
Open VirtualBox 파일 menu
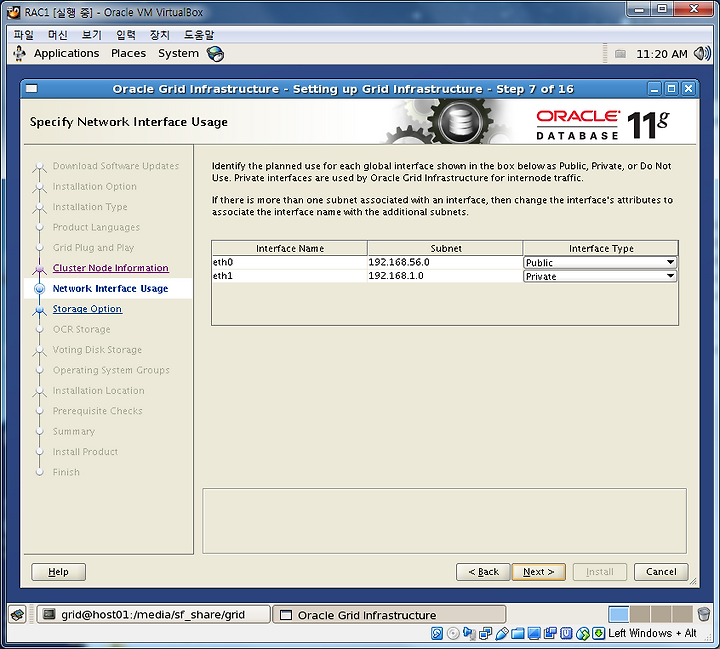[23, 35]
